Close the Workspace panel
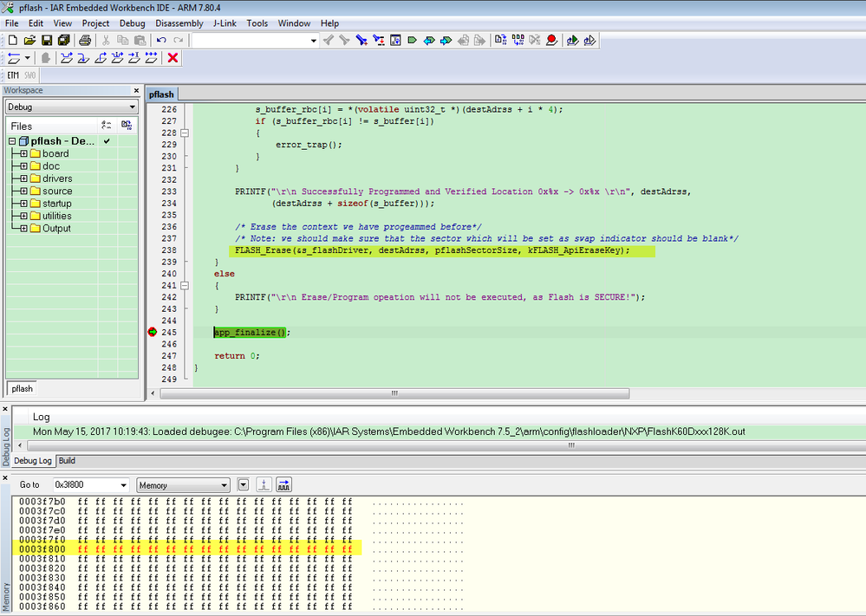Image resolution: width=866 pixels, height=616 pixels. (136, 90)
